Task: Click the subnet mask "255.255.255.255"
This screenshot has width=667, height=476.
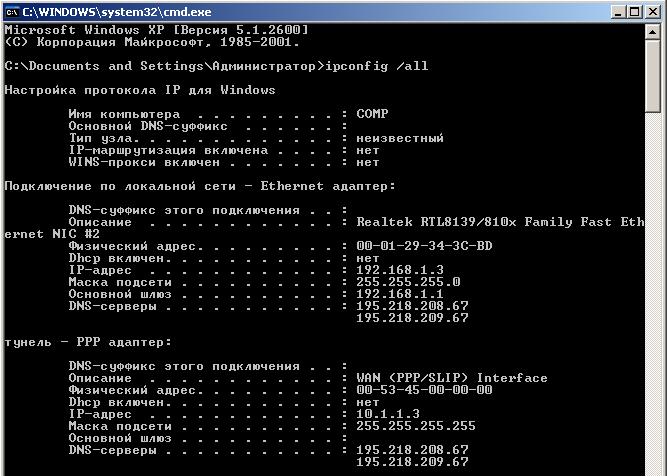Action: click(x=416, y=425)
